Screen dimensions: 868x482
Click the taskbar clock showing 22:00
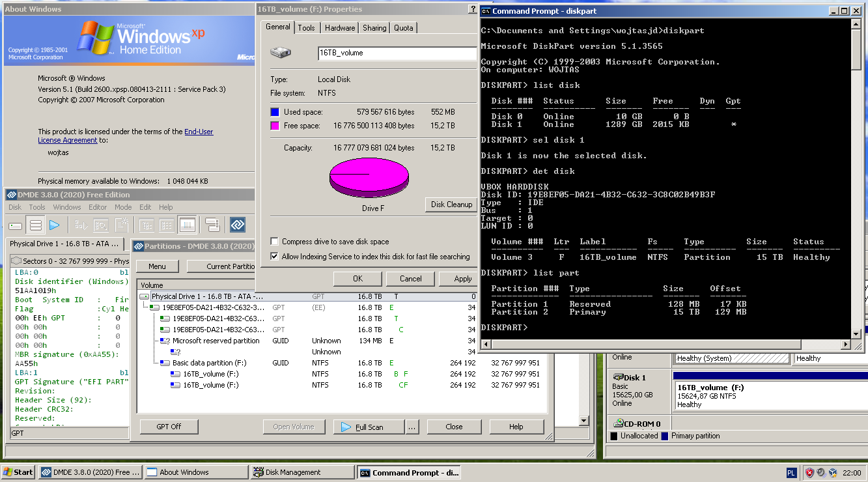851,473
